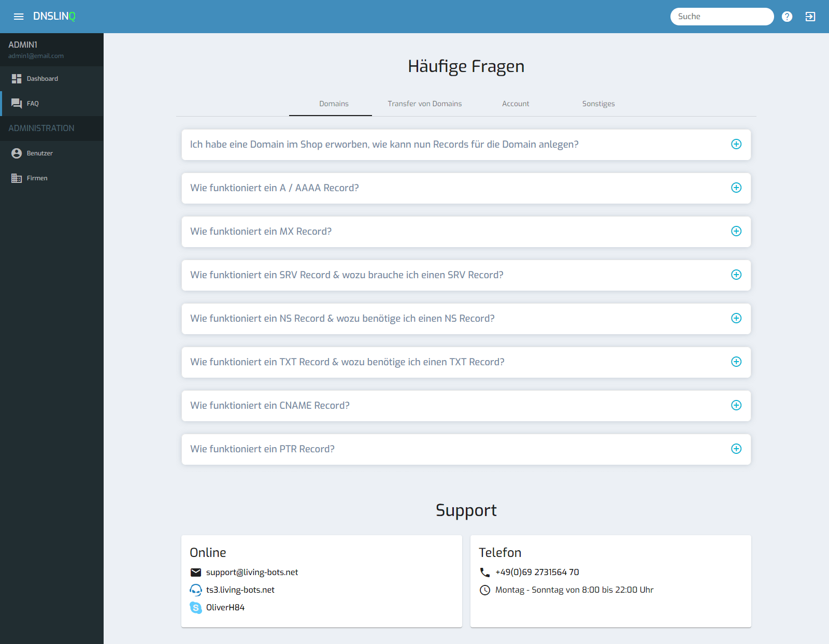Click the Suche search field

[722, 17]
